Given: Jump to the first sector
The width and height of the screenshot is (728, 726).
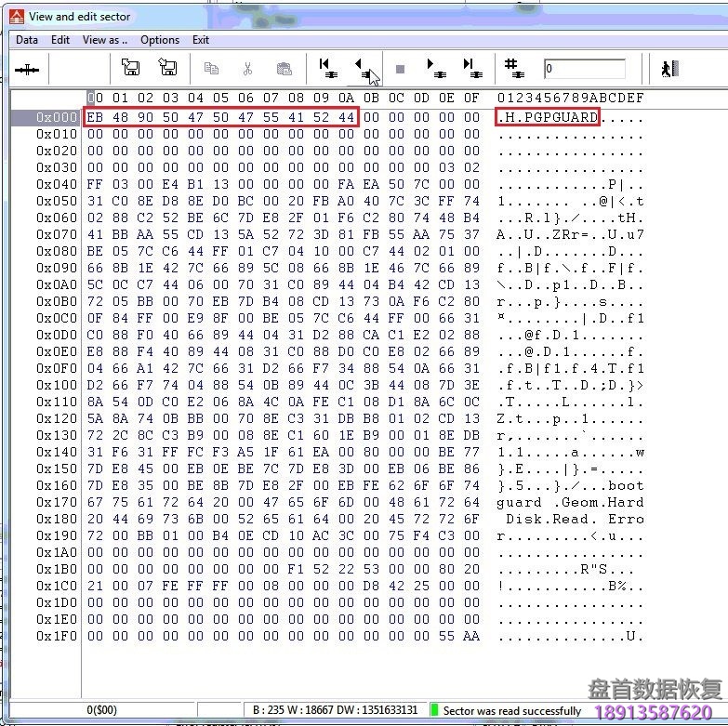Looking at the screenshot, I should click(326, 68).
